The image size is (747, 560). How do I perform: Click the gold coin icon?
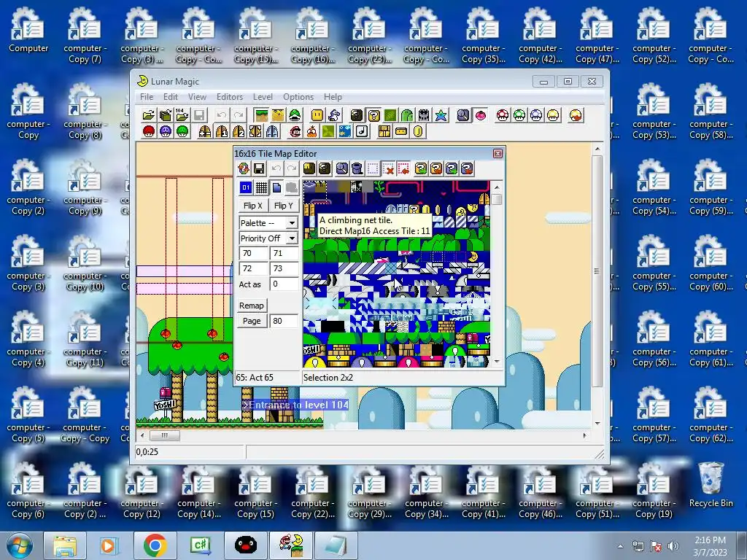(x=418, y=132)
